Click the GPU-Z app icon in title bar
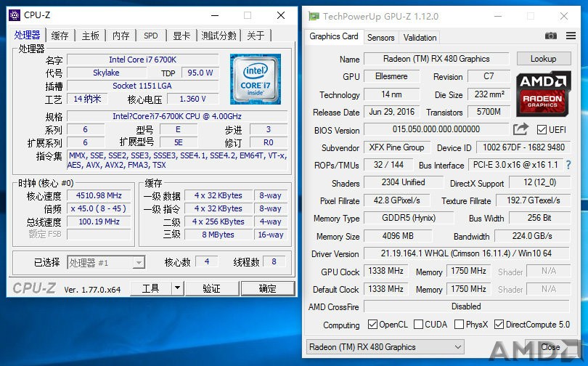588x366 pixels. coord(314,16)
